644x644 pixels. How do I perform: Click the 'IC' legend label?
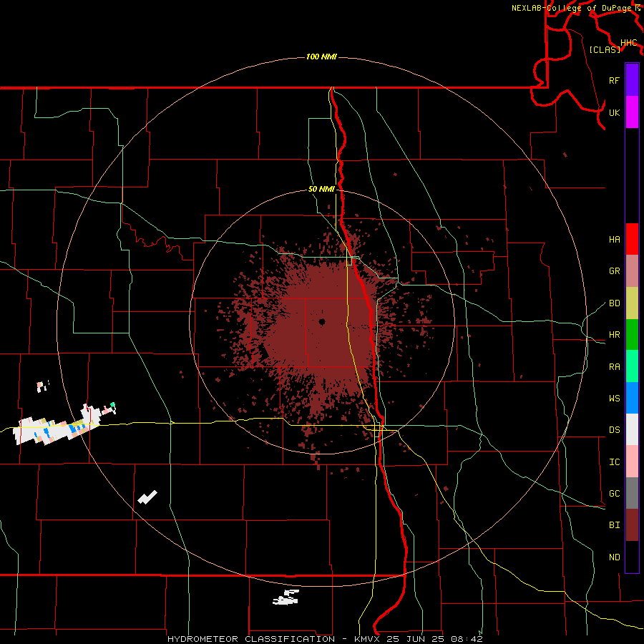click(614, 462)
